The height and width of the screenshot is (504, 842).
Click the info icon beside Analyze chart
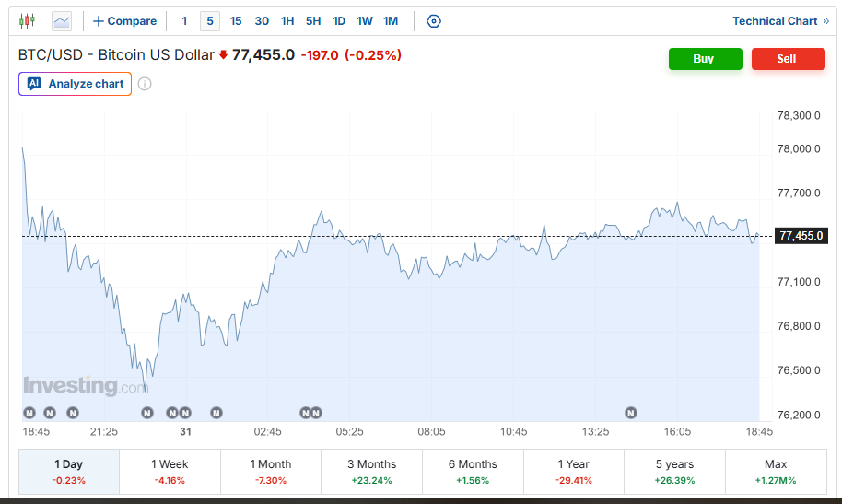[145, 84]
